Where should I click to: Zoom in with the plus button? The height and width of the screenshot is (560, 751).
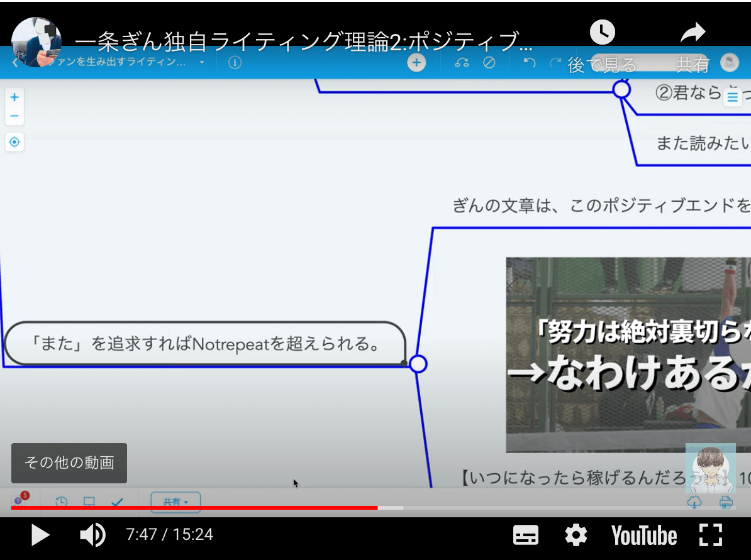coord(14,97)
